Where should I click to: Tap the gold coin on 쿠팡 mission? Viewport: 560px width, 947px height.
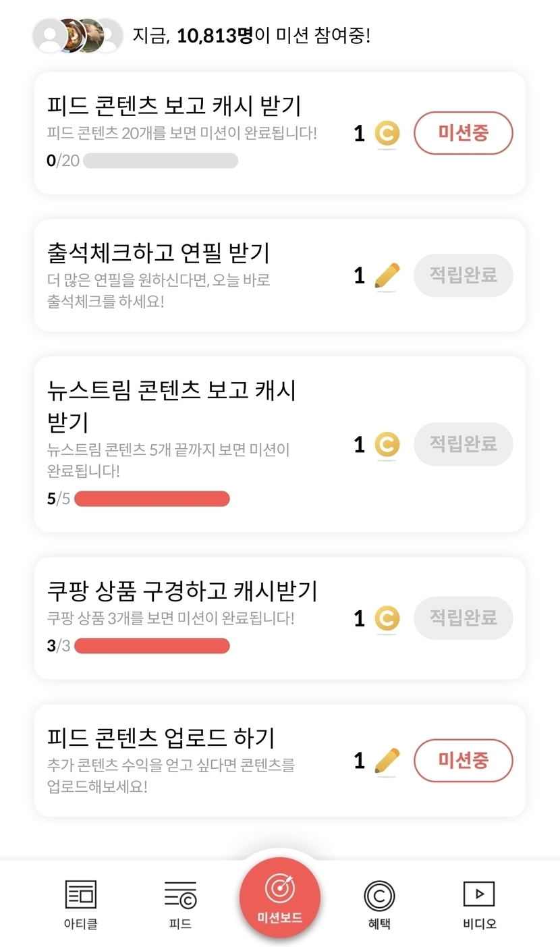click(x=387, y=619)
